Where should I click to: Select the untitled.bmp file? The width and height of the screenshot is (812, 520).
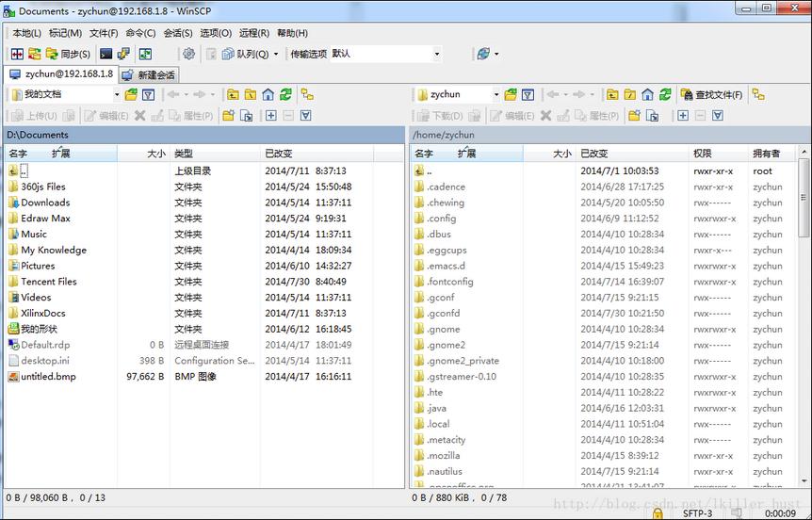pyautogui.click(x=48, y=376)
